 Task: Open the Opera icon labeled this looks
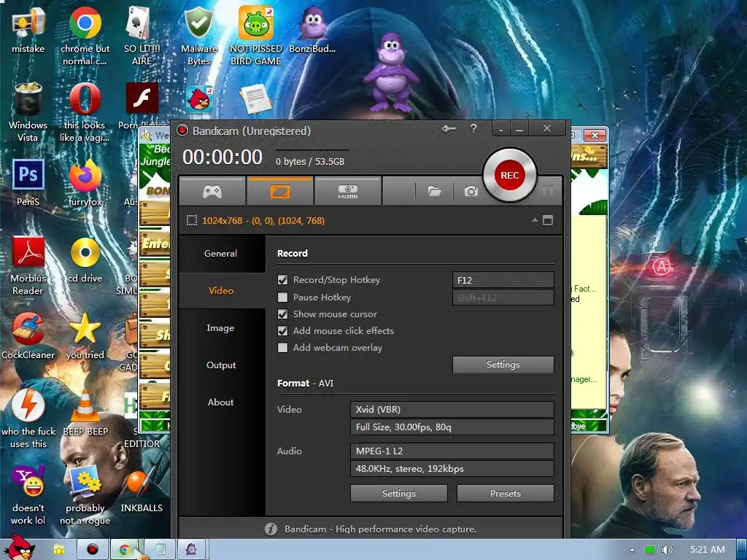click(x=85, y=112)
